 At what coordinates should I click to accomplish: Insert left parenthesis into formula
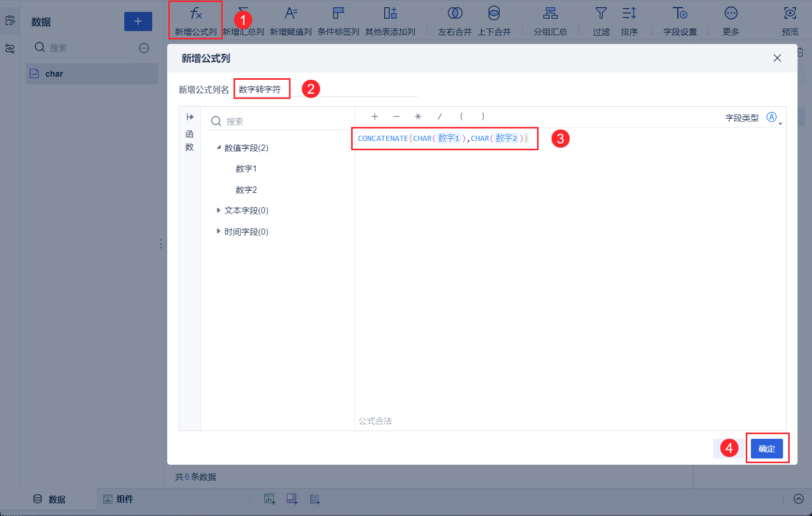(x=461, y=117)
